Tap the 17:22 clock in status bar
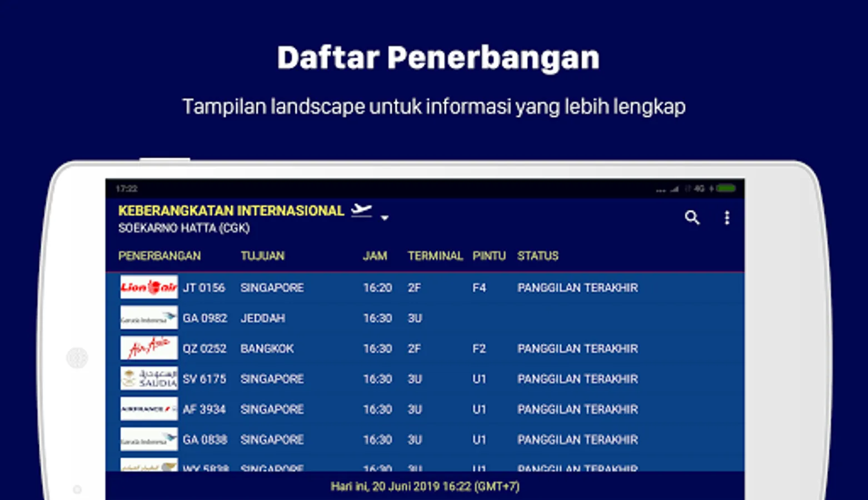Viewport: 868px width, 500px height. point(127,189)
